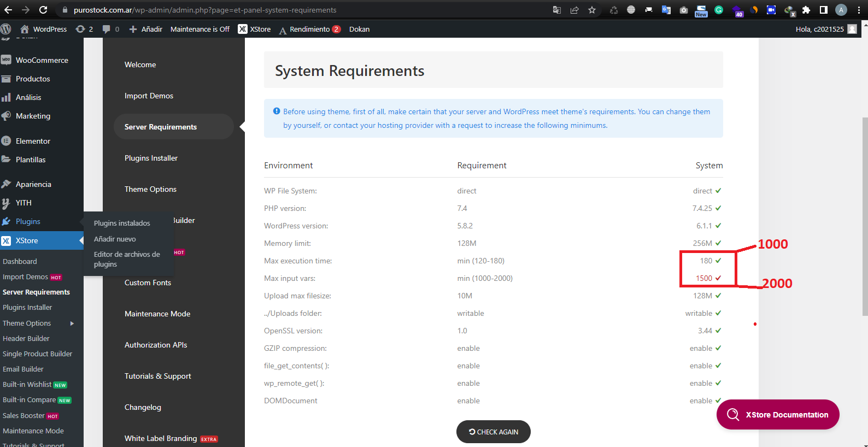Open Single Product Builder in sidebar
Image resolution: width=868 pixels, height=447 pixels.
(x=37, y=354)
